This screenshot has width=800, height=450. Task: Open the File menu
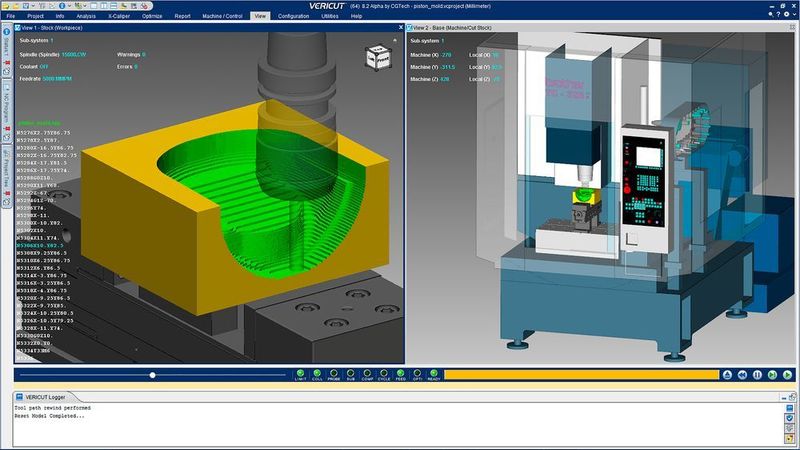11,16
